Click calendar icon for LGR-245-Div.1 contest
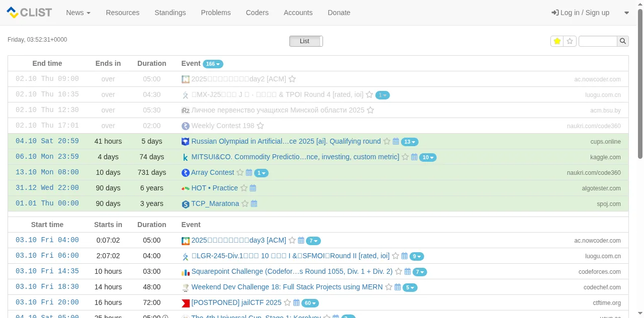Viewport: 644px width, 318px height. pos(405,256)
